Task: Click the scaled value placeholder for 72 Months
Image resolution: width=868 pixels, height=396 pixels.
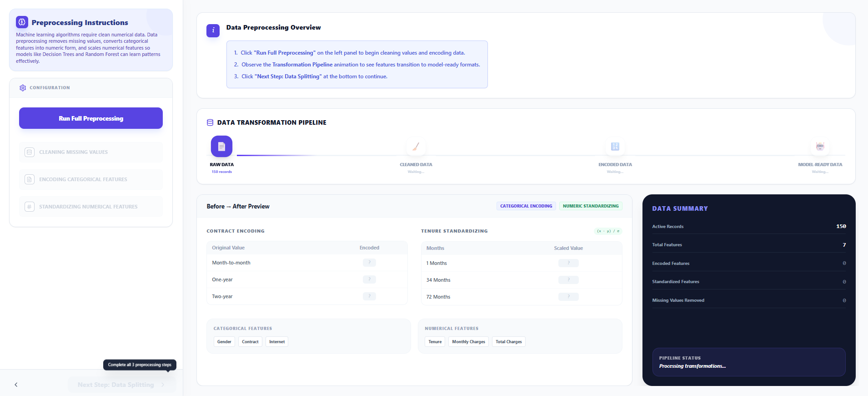Action: [x=568, y=297]
